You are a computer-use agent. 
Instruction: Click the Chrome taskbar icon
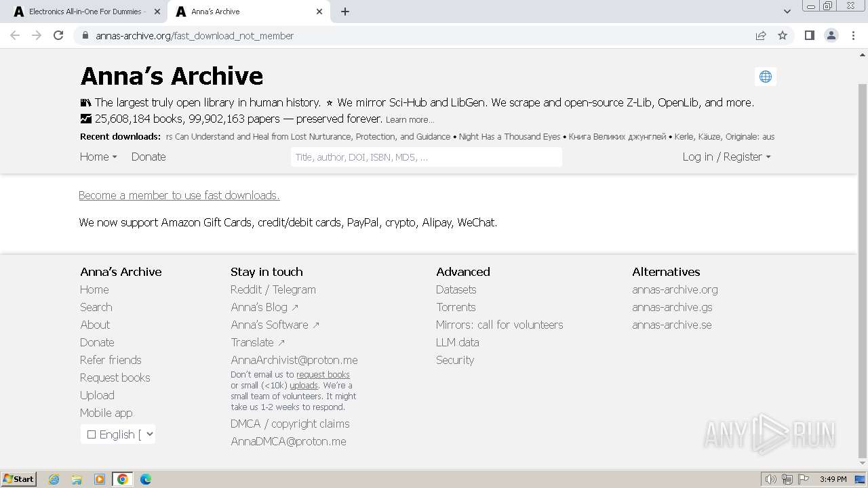[123, 479]
